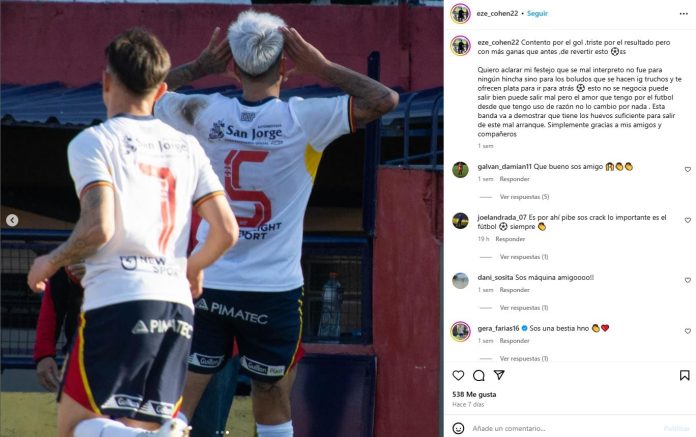Like galvan_damian11's comment

tap(688, 169)
